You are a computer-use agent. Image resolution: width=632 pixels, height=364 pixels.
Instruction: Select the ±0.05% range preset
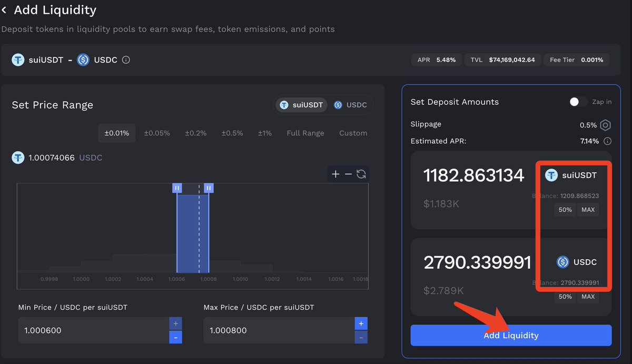point(157,133)
